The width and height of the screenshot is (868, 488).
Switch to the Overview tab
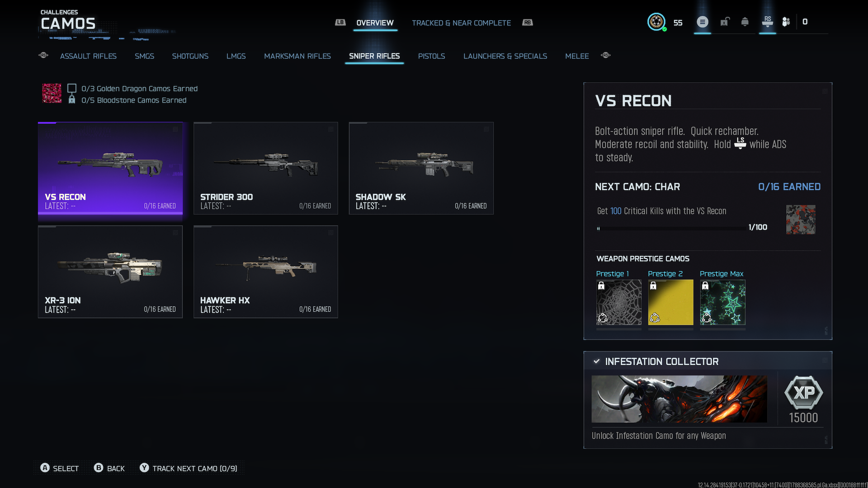pyautogui.click(x=375, y=23)
